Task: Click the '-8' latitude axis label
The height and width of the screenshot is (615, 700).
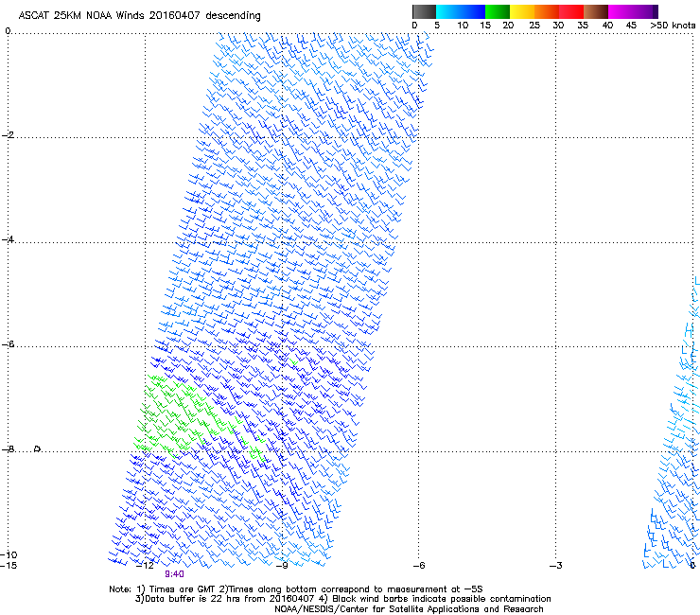Action: point(8,449)
